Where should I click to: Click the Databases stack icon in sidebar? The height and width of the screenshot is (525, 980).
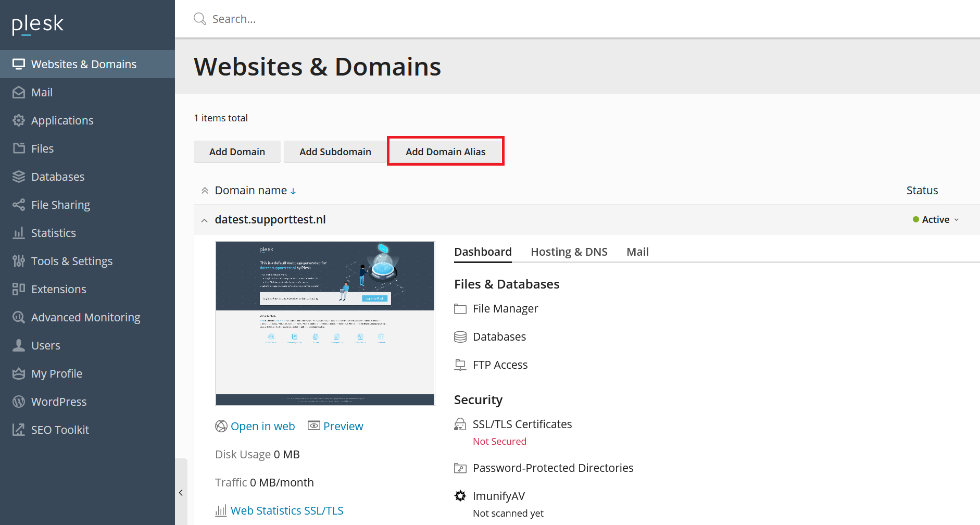(19, 177)
